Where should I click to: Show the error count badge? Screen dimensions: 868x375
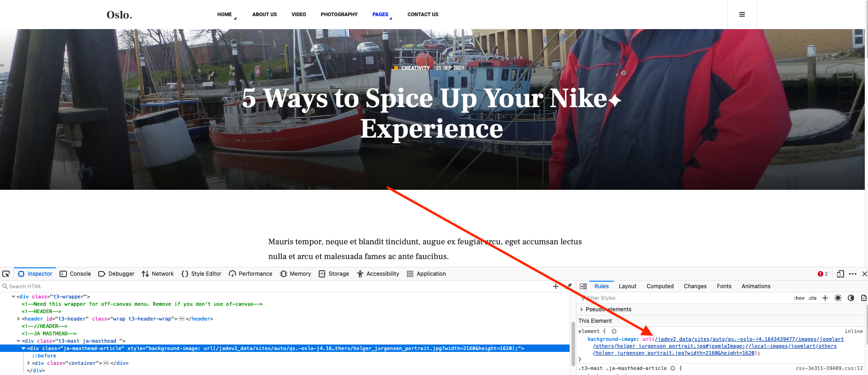[x=823, y=274]
